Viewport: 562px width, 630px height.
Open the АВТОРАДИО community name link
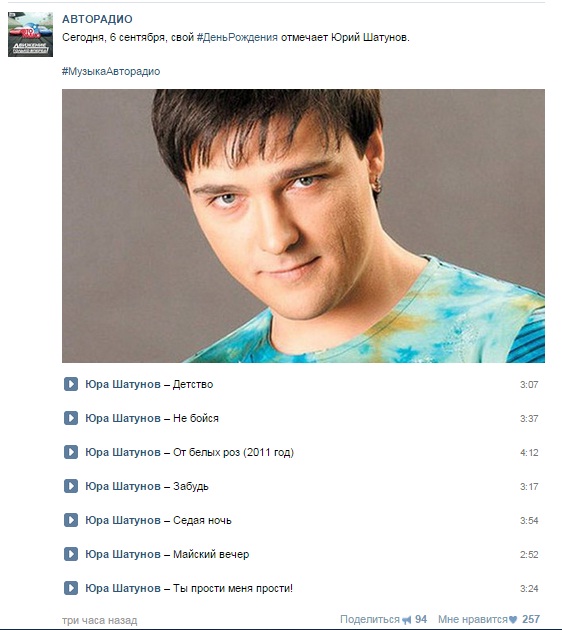pos(97,19)
